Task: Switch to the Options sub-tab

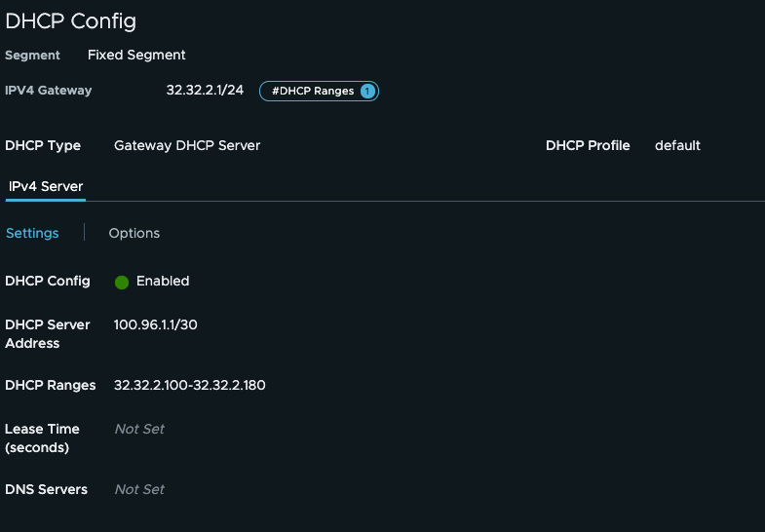Action: [134, 234]
